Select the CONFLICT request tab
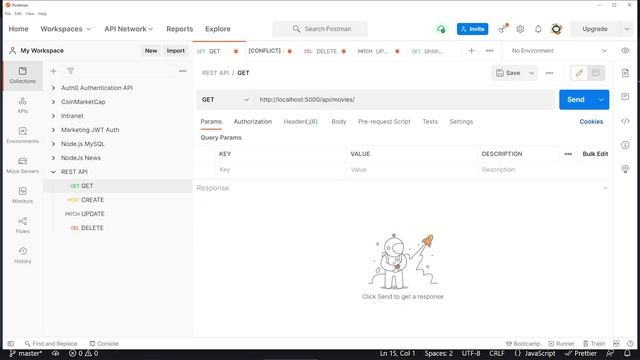This screenshot has width=640, height=360. [x=270, y=51]
